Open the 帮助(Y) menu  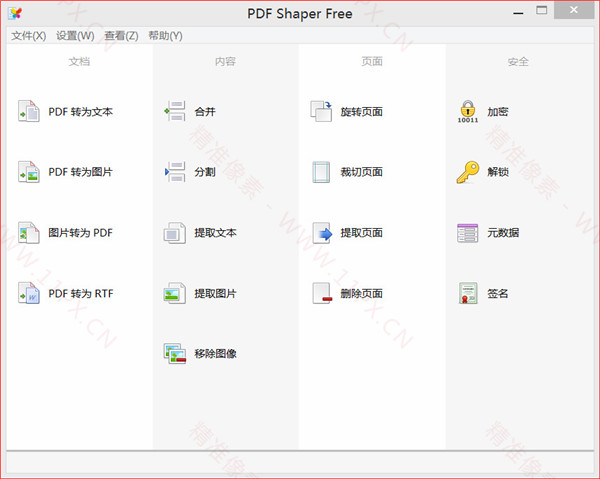click(x=165, y=36)
